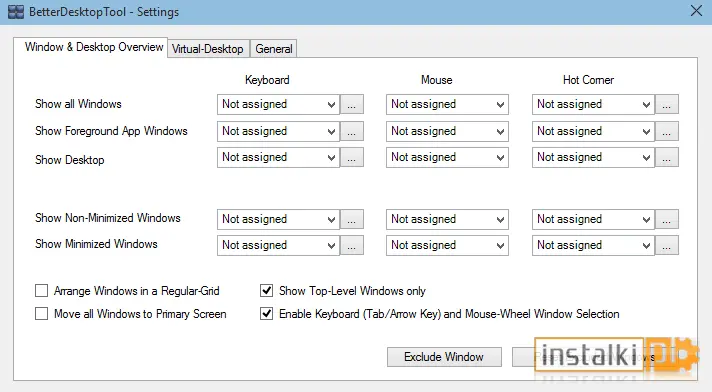
Task: Click the Hot Corner column header
Action: [x=588, y=80]
